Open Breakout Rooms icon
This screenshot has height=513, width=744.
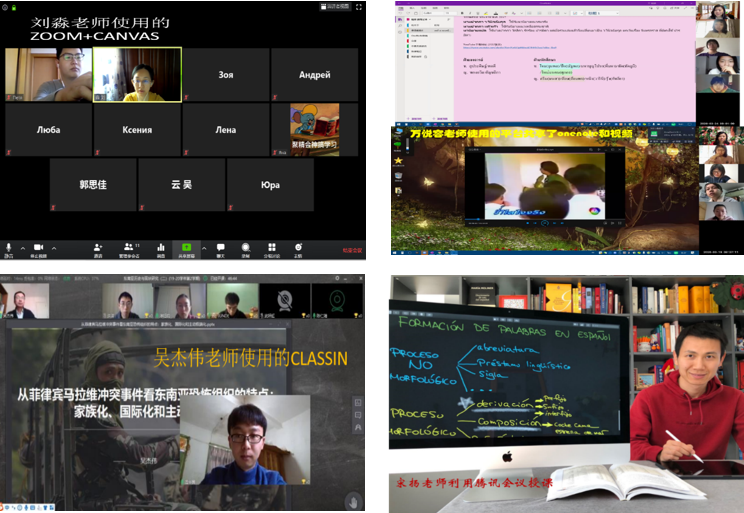coord(271,246)
